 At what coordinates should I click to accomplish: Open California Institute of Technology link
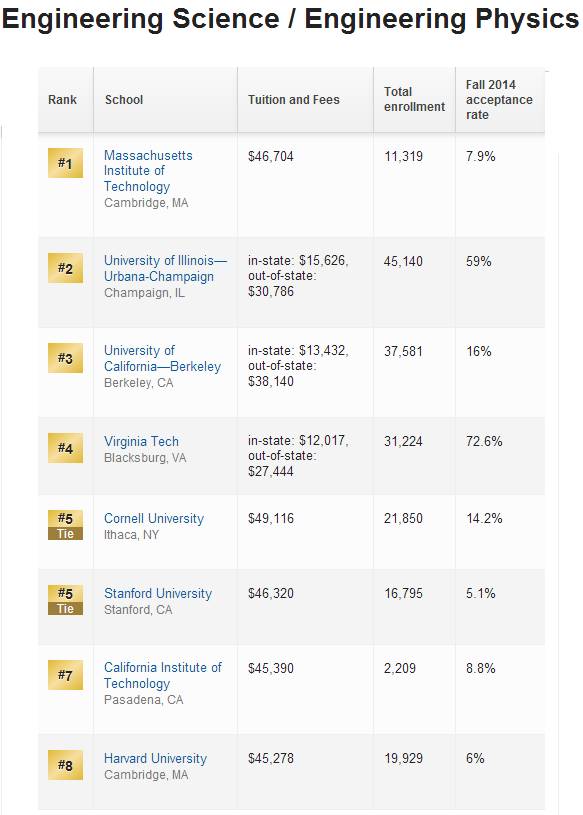coord(163,675)
